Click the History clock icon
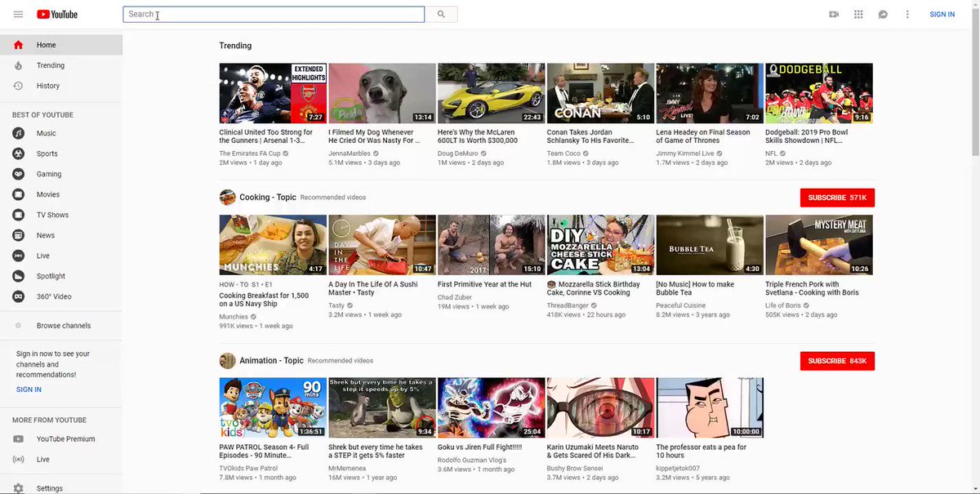This screenshot has height=494, width=980. pos(18,86)
